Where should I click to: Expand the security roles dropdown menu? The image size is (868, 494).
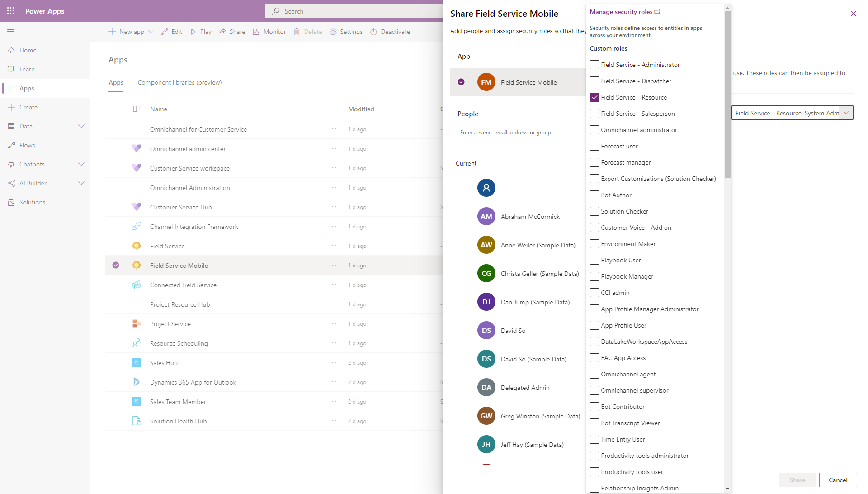pyautogui.click(x=847, y=113)
